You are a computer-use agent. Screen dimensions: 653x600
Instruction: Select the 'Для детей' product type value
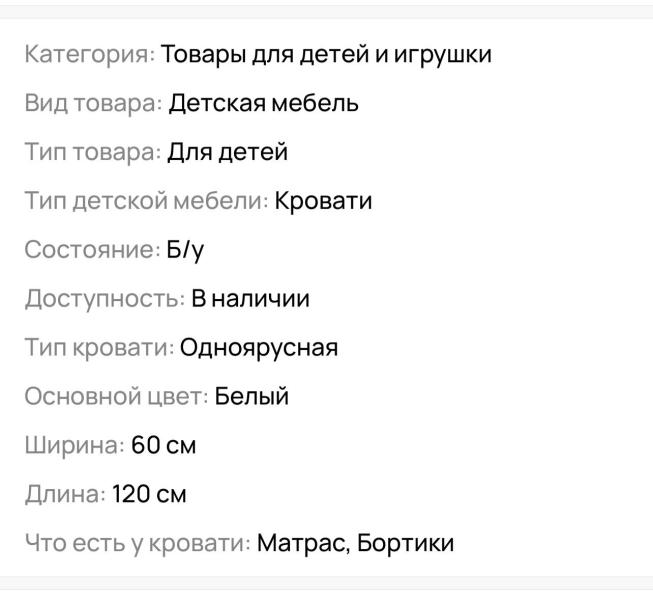click(227, 152)
